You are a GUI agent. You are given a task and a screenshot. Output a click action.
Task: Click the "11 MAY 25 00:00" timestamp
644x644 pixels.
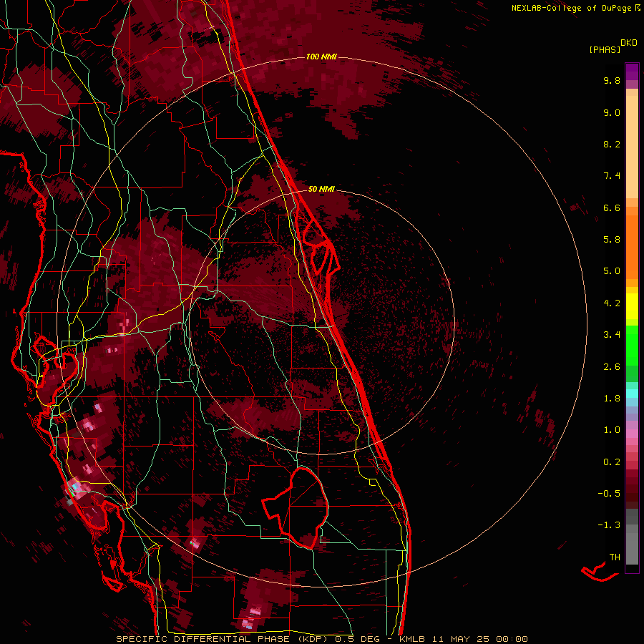pyautogui.click(x=479, y=639)
